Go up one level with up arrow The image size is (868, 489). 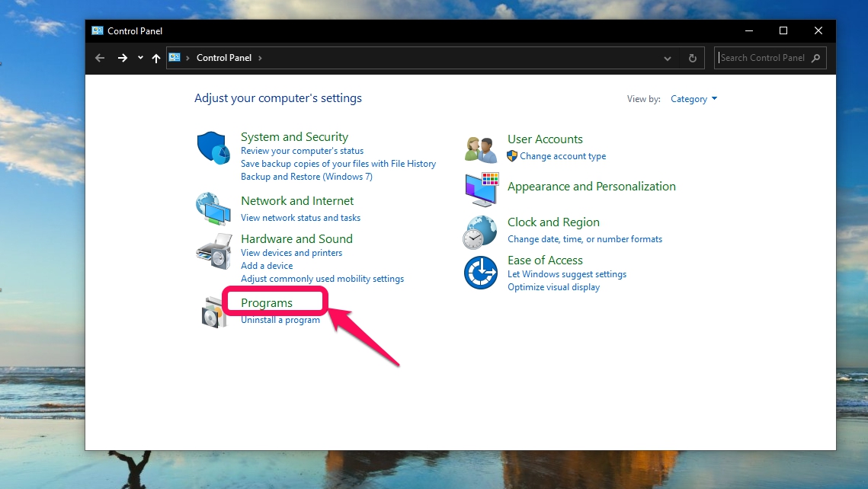coord(156,58)
